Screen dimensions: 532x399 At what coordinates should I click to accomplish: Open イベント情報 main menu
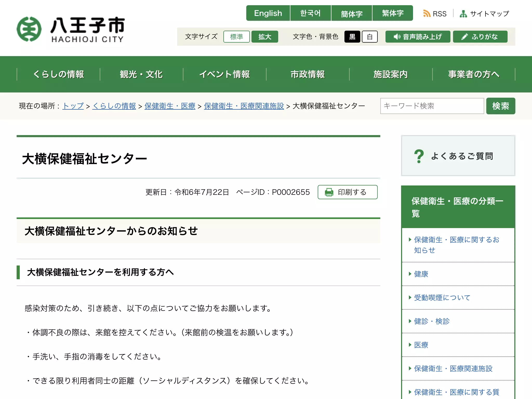click(224, 74)
